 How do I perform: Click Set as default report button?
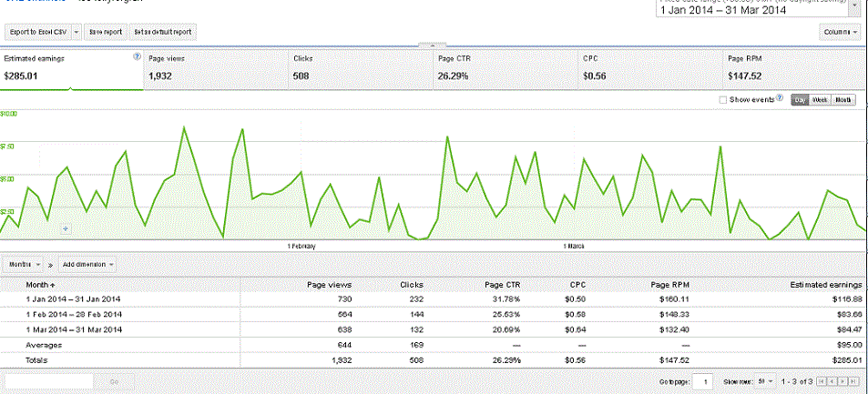pos(163,32)
